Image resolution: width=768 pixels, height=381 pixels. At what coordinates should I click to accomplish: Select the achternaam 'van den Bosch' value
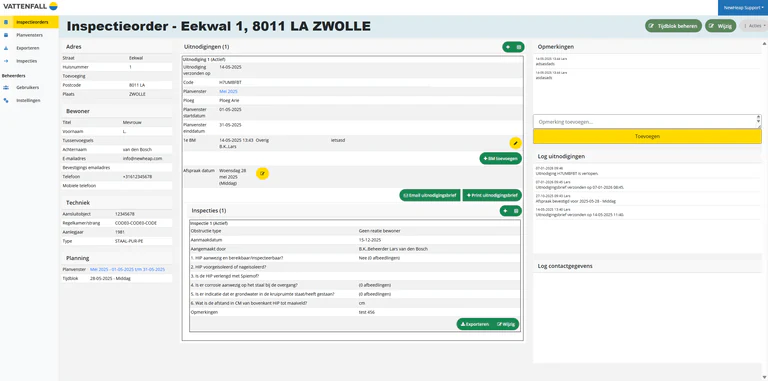[136, 149]
